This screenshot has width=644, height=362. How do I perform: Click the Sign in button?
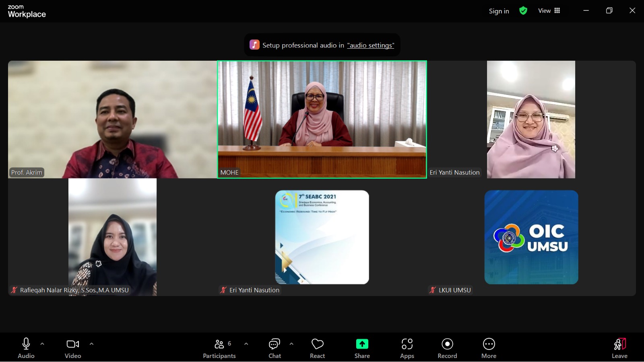click(499, 11)
